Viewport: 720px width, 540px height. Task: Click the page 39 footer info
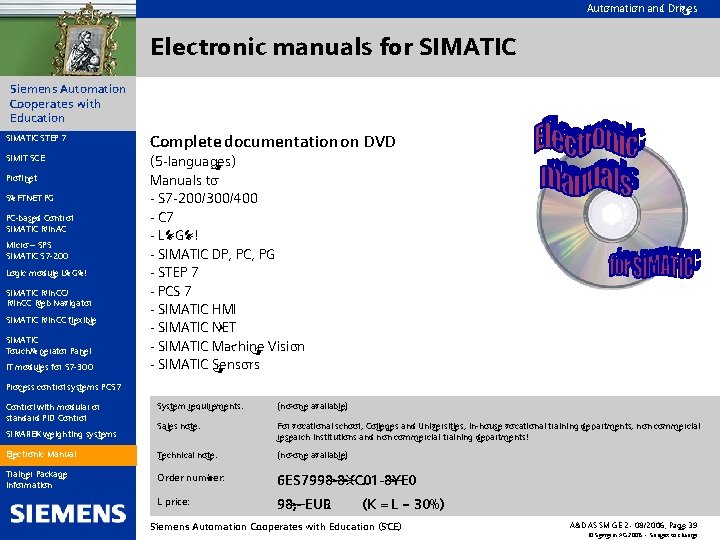click(634, 525)
